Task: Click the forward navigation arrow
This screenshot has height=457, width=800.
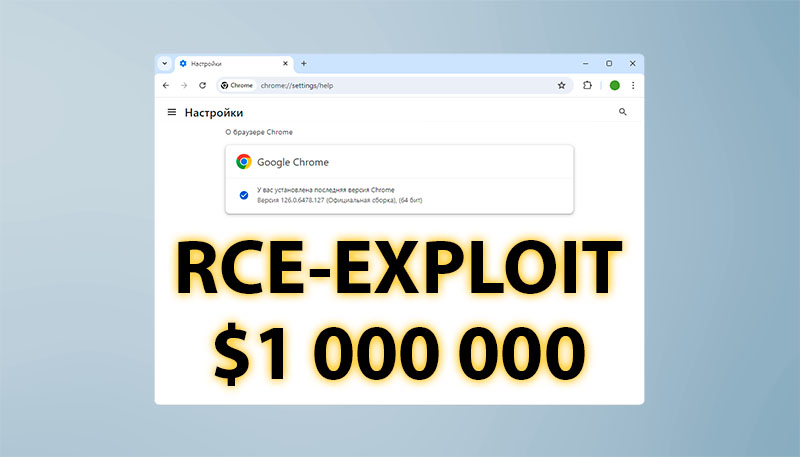Action: pos(184,86)
